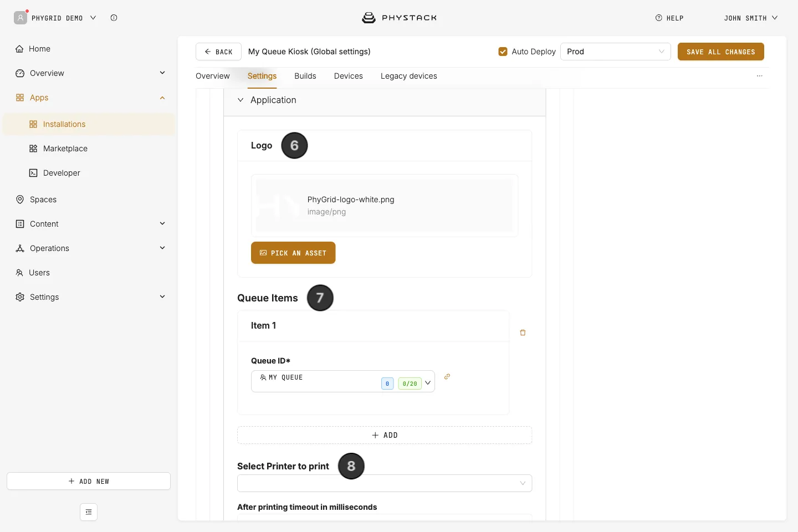The height and width of the screenshot is (532, 798).
Task: Collapse the Application section
Action: (x=241, y=100)
